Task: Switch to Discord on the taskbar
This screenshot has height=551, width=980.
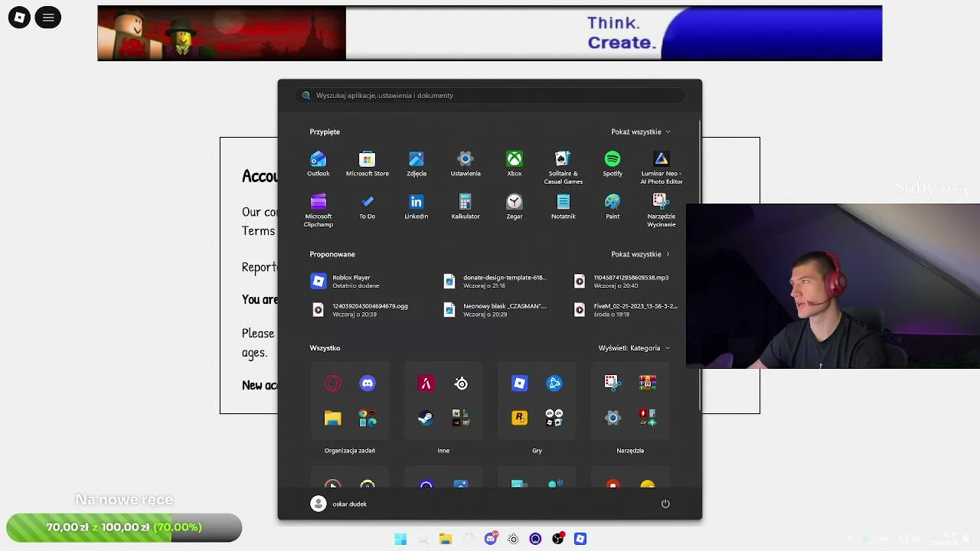Action: tap(491, 539)
